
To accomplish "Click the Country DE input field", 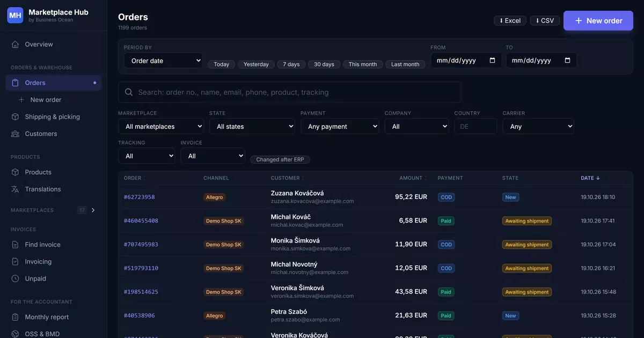I will pos(475,127).
